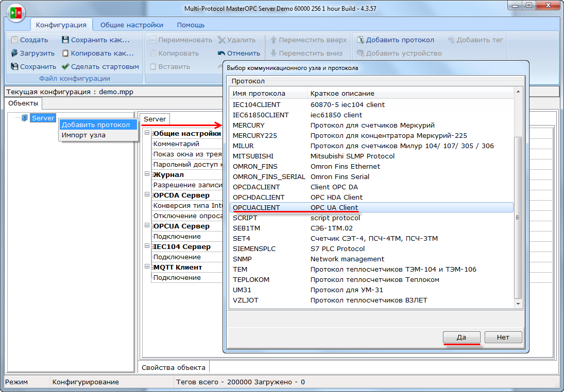Click the Загрузить (Load) icon
Image resolution: width=564 pixels, height=392 pixels.
(x=14, y=53)
